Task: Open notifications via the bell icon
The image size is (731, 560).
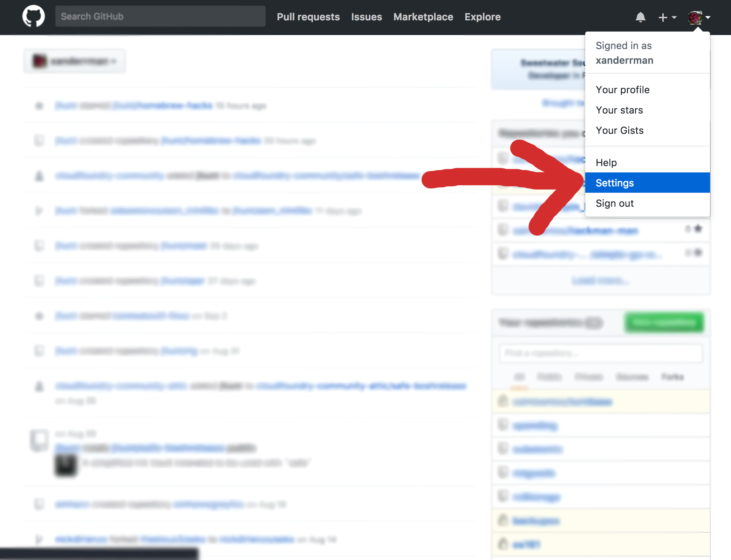Action: tap(640, 17)
